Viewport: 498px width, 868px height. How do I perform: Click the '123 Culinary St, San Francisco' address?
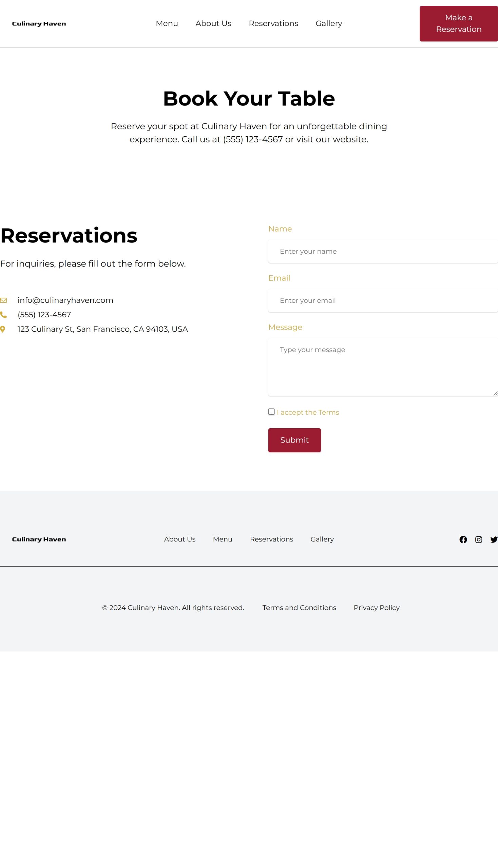102,329
